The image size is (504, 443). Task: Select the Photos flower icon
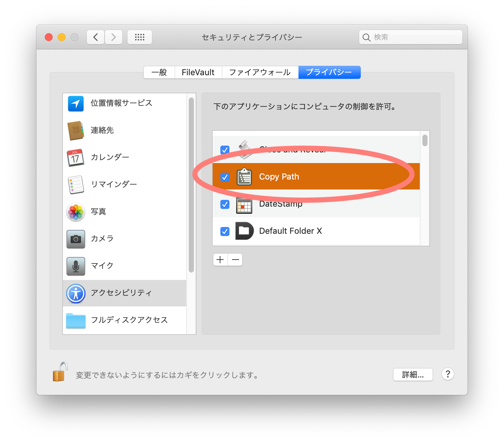[76, 212]
